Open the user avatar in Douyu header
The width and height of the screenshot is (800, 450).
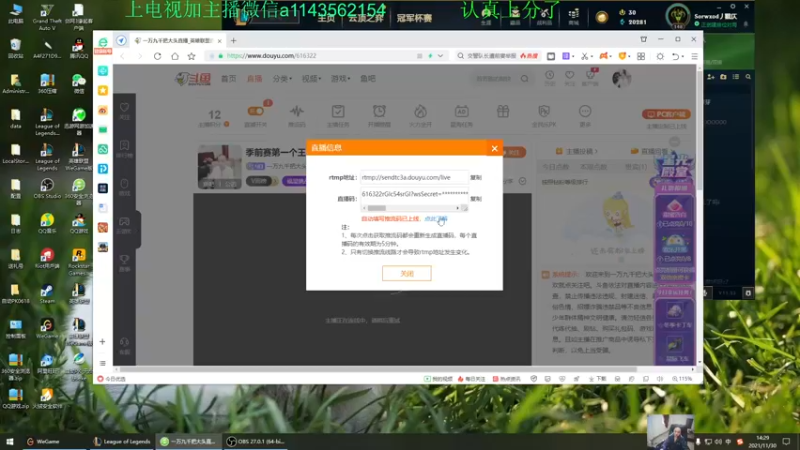[x=621, y=79]
